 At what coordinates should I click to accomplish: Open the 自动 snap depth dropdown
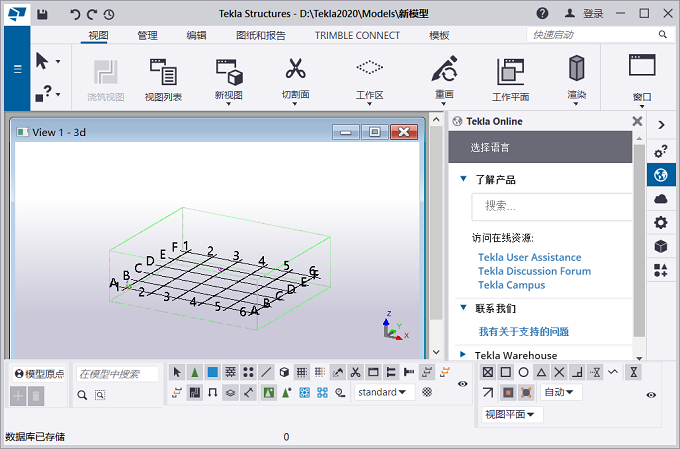pyautogui.click(x=561, y=392)
